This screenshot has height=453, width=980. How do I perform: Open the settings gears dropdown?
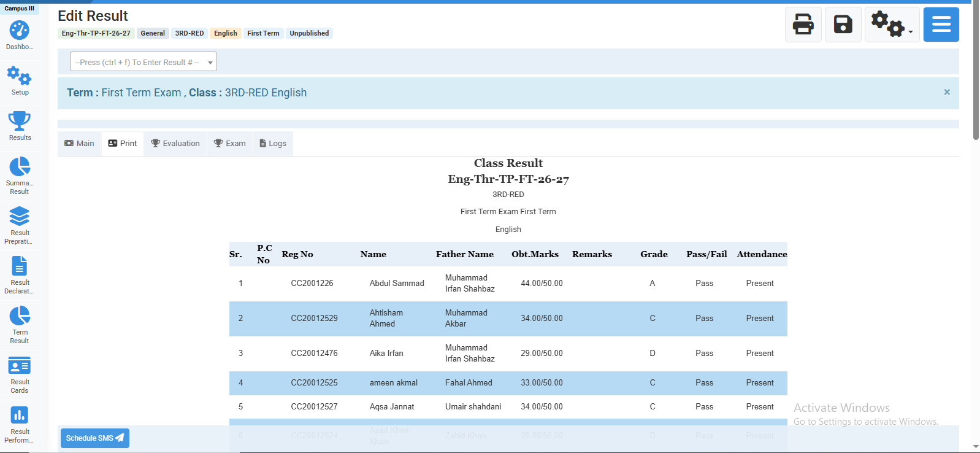[892, 25]
